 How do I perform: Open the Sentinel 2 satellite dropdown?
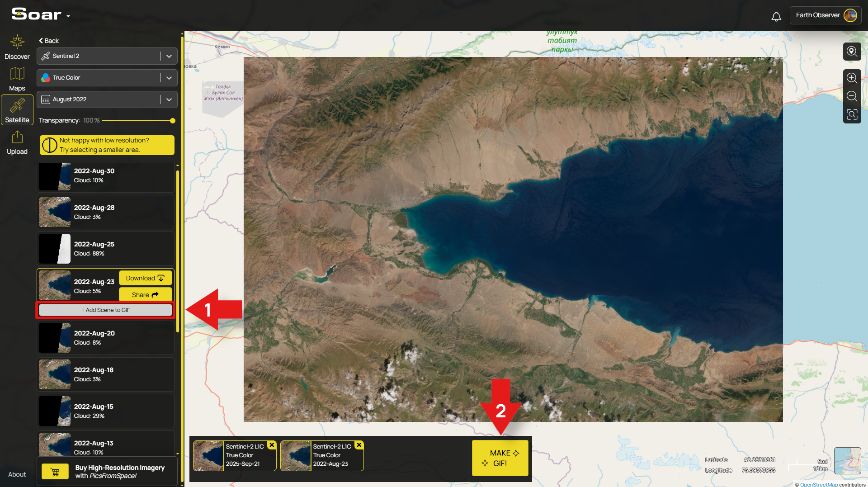(169, 56)
